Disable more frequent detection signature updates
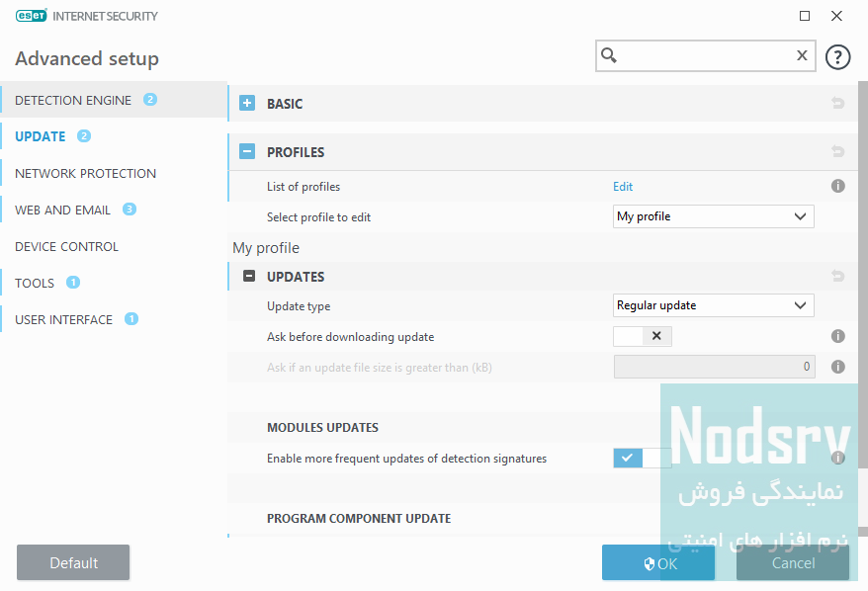 coord(643,458)
